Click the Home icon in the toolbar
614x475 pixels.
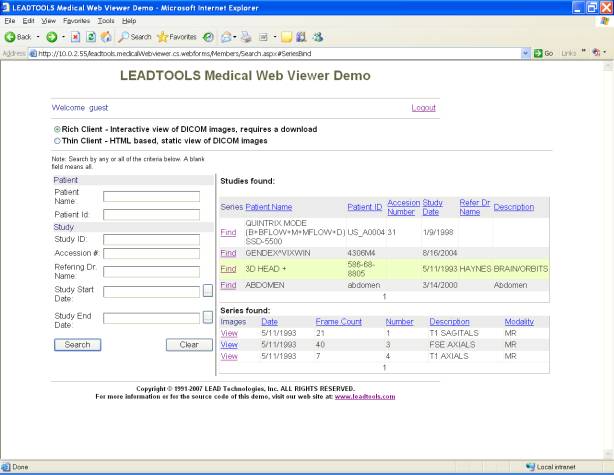tap(106, 37)
